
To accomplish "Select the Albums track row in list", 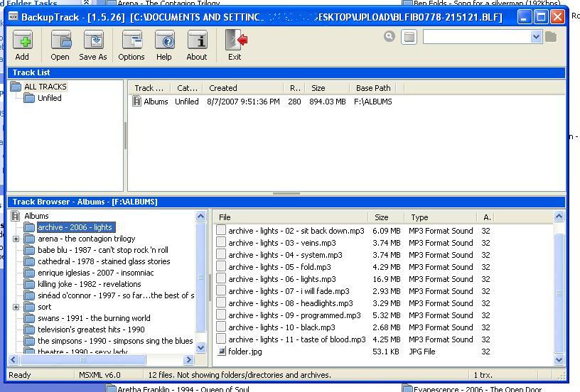I will (156, 102).
